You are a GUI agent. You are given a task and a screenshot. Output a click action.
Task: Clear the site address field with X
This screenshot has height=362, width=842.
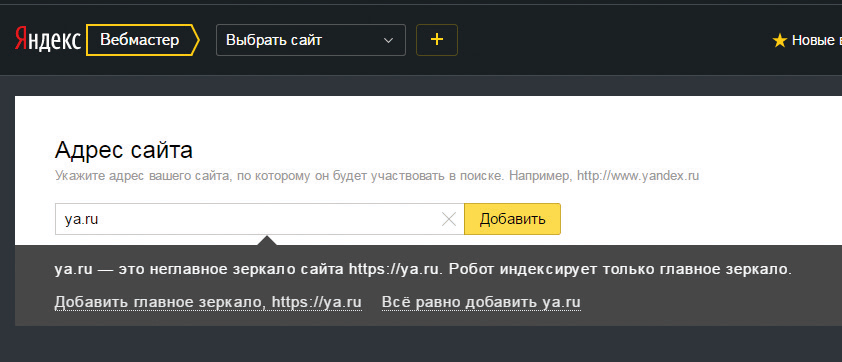click(x=449, y=219)
